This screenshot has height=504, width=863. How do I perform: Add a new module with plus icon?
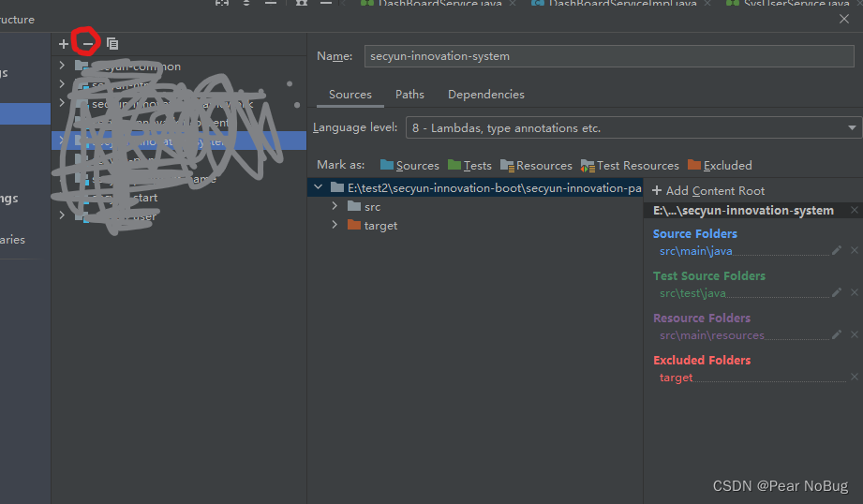(x=64, y=43)
